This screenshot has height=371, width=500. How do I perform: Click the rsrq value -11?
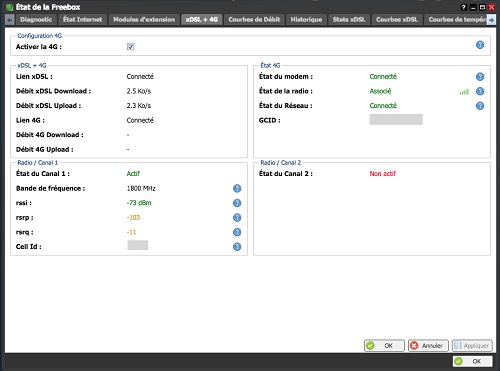pyautogui.click(x=132, y=232)
